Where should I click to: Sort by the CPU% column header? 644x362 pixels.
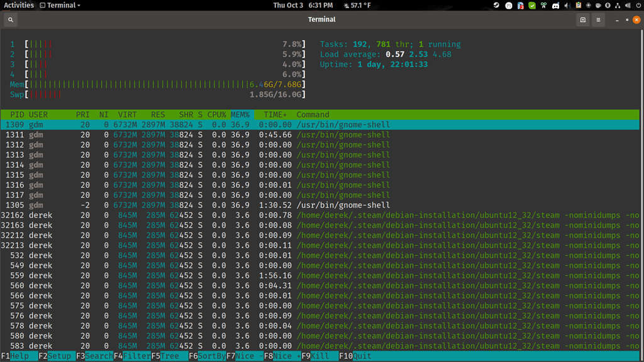pos(216,114)
